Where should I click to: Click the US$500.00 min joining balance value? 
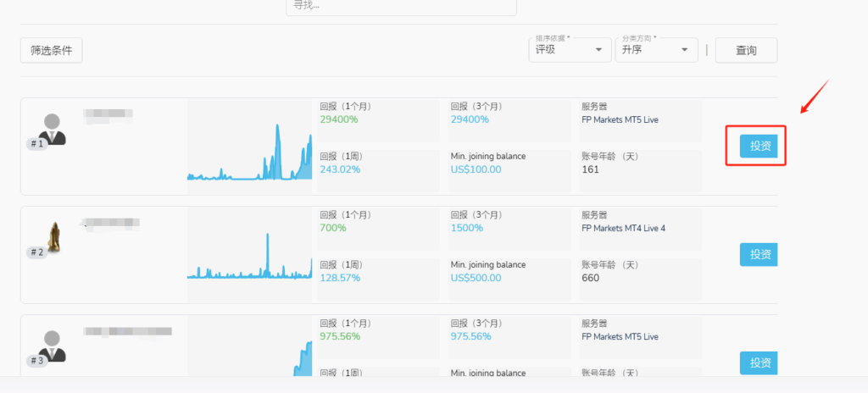[x=476, y=278]
